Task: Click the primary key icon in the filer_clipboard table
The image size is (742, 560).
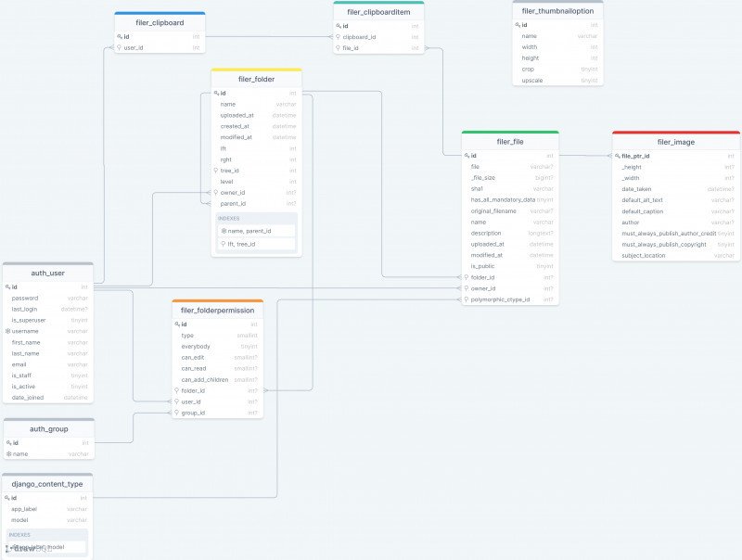Action: pyautogui.click(x=122, y=38)
